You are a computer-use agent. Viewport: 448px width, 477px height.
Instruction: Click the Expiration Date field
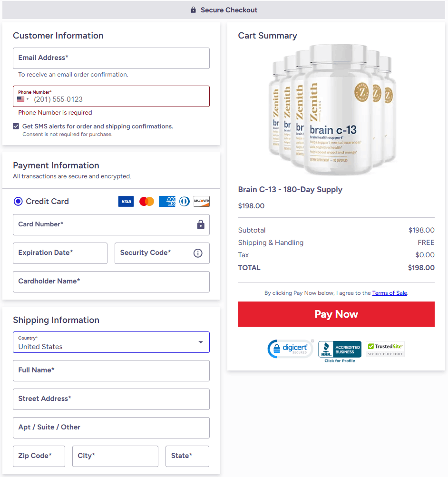(x=60, y=253)
